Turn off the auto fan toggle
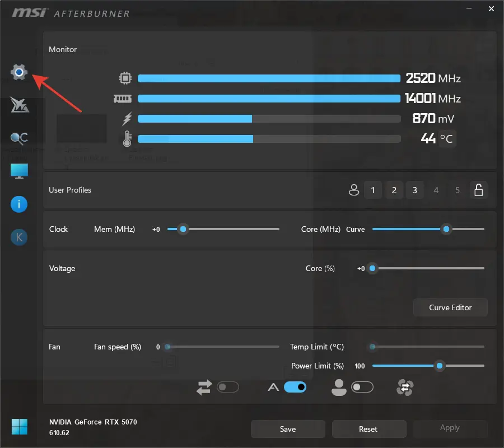 coord(295,388)
